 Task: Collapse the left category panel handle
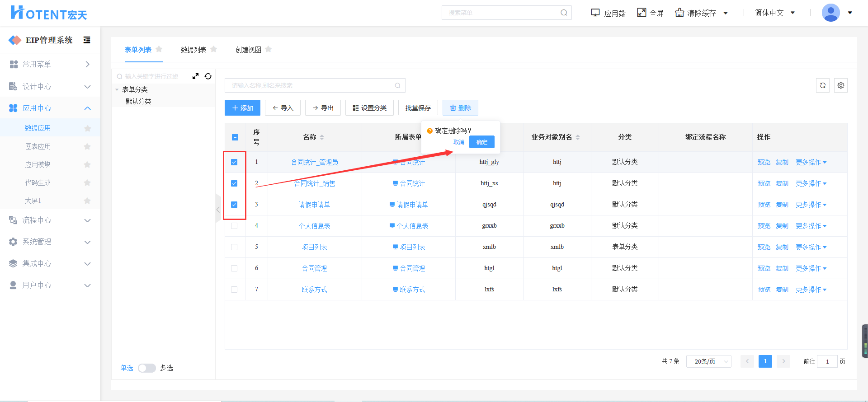218,210
